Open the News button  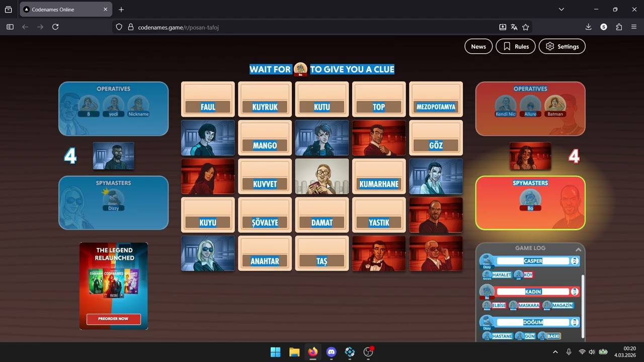click(x=478, y=46)
